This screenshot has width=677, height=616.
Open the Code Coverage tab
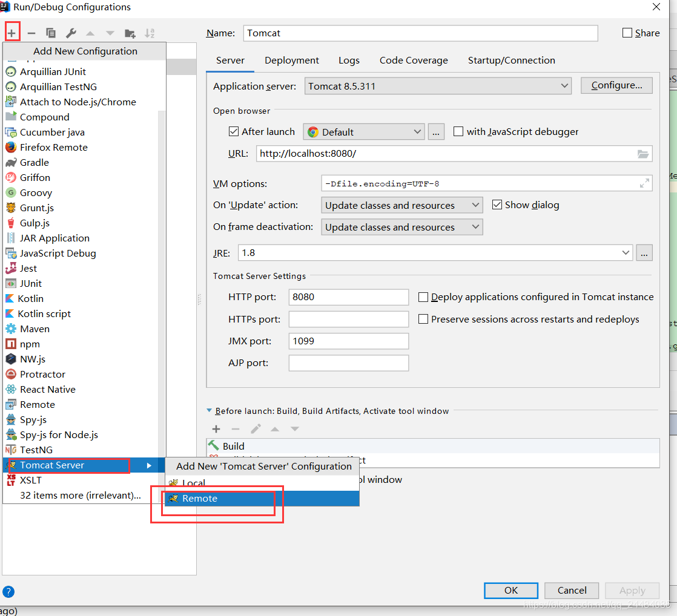414,61
